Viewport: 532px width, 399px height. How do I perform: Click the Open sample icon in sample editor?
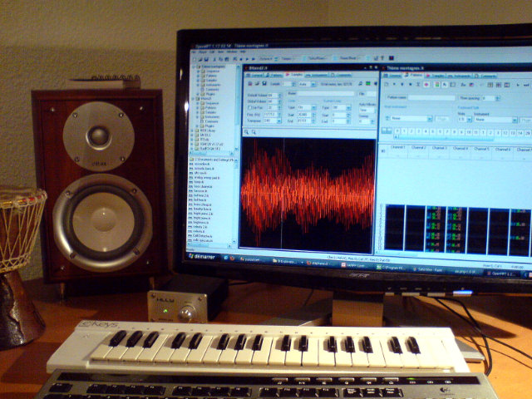pos(257,83)
